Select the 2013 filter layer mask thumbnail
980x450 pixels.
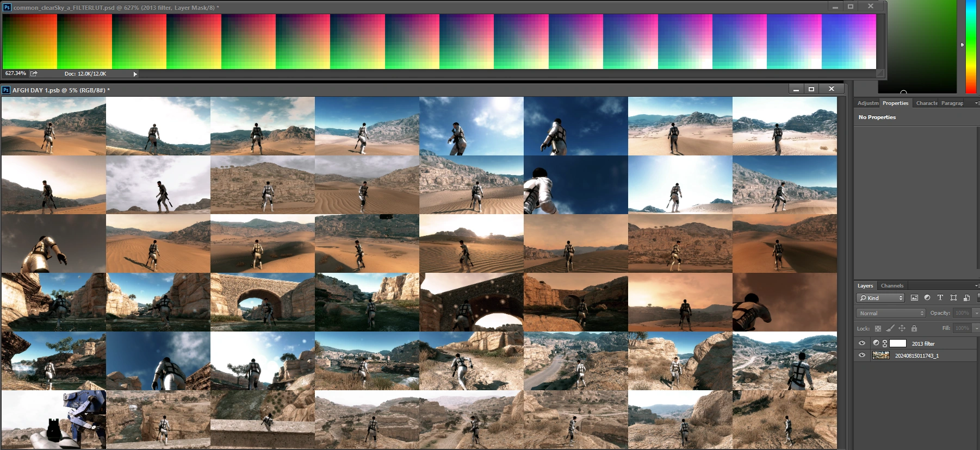coord(898,343)
